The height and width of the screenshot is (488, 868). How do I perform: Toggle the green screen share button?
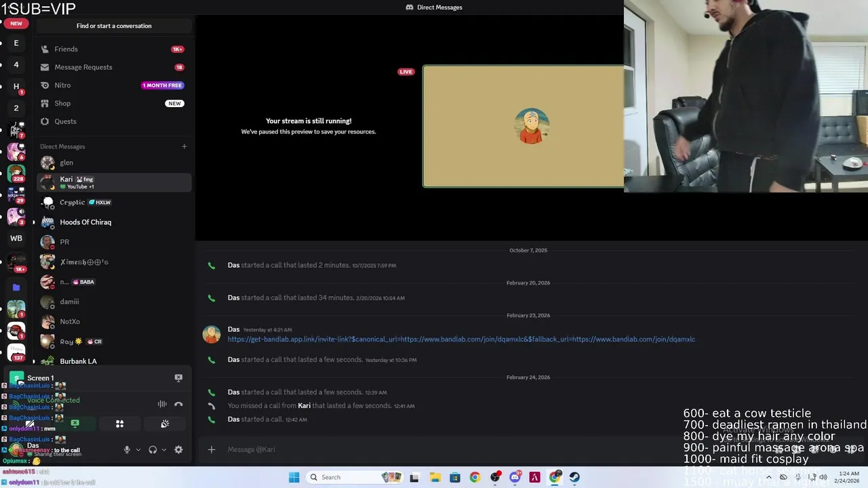pyautogui.click(x=75, y=424)
